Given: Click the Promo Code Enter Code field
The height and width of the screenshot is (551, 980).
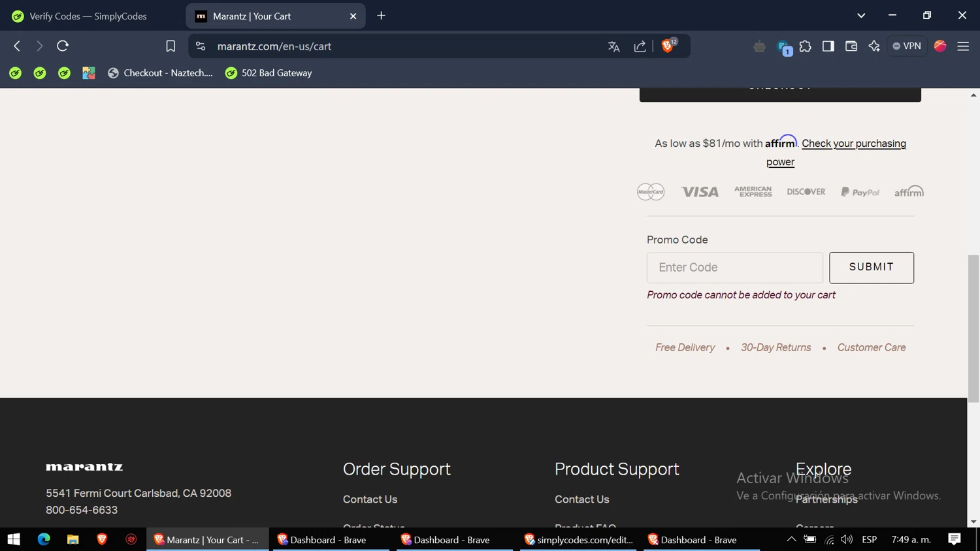Looking at the screenshot, I should (x=735, y=268).
